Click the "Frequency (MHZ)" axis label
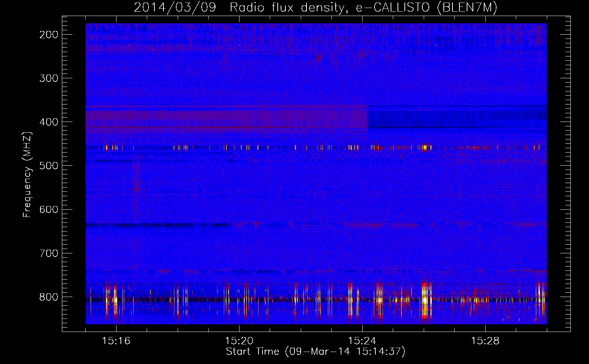589x364 pixels. [x=27, y=175]
